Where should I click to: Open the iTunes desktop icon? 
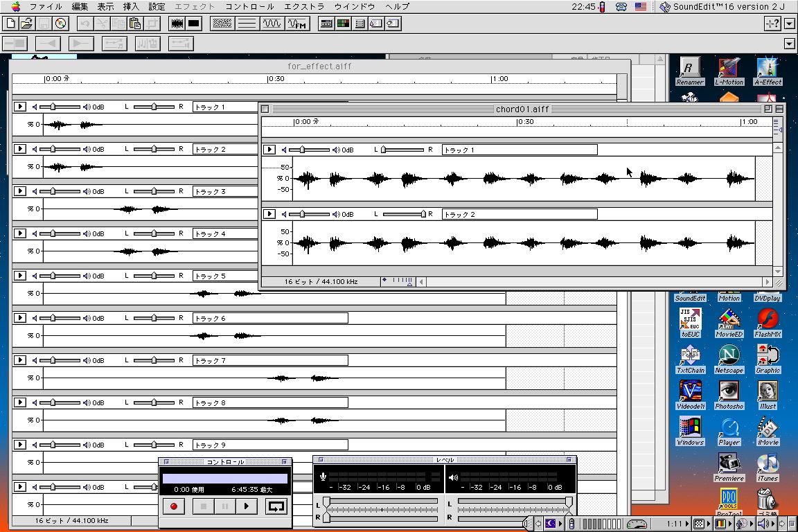768,468
